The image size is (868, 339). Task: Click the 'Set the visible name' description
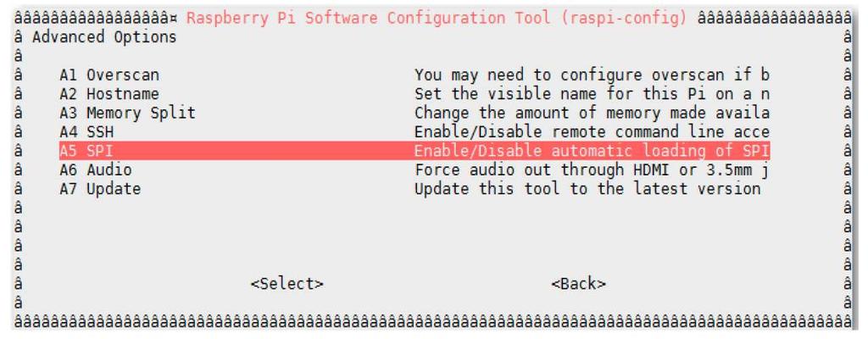point(592,93)
